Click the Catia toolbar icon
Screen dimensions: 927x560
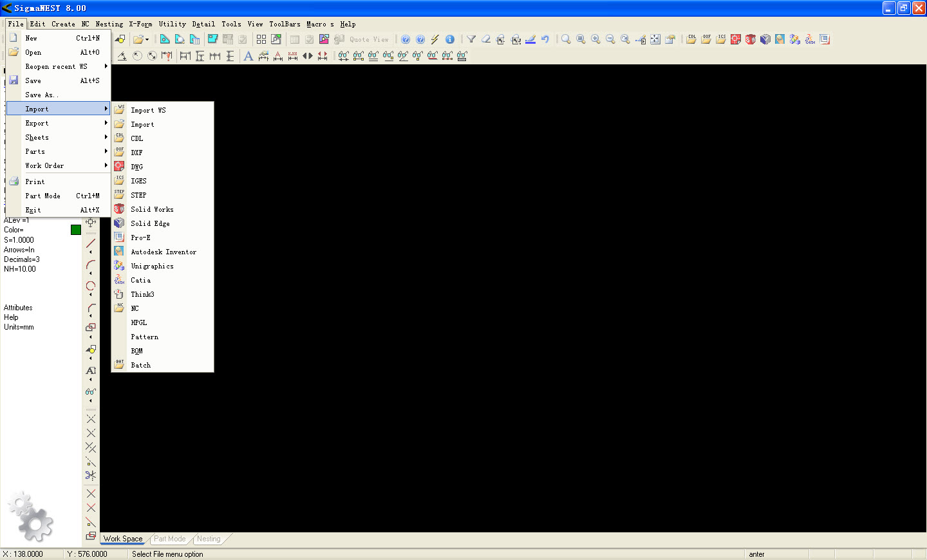[810, 39]
